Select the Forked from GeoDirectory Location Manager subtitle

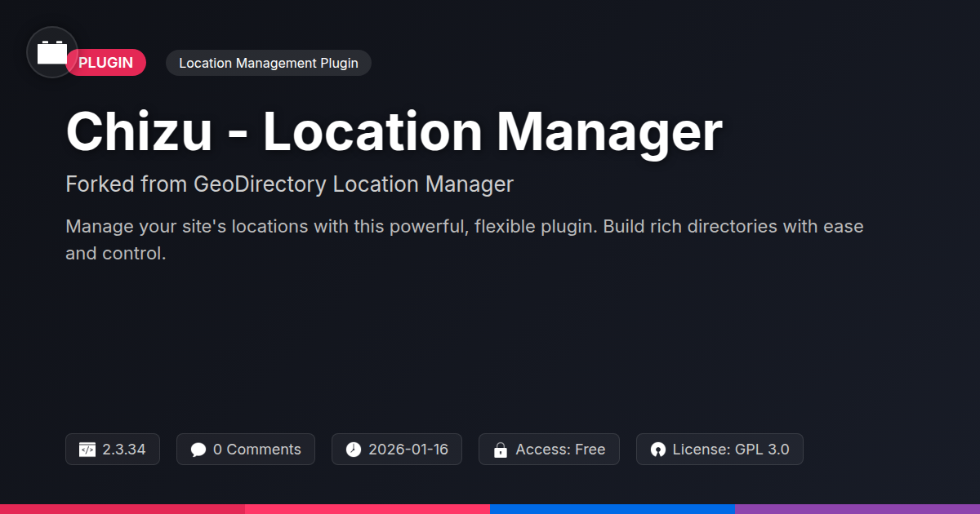tap(289, 184)
